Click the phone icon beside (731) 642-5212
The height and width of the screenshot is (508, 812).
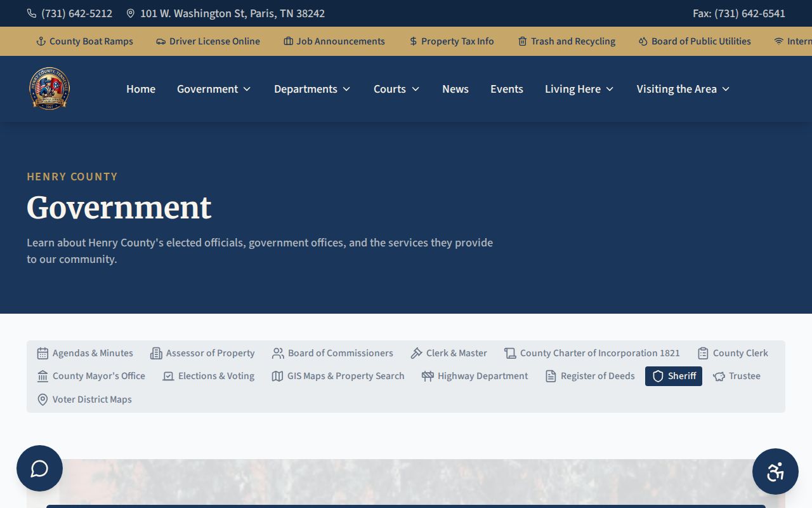pyautogui.click(x=32, y=13)
